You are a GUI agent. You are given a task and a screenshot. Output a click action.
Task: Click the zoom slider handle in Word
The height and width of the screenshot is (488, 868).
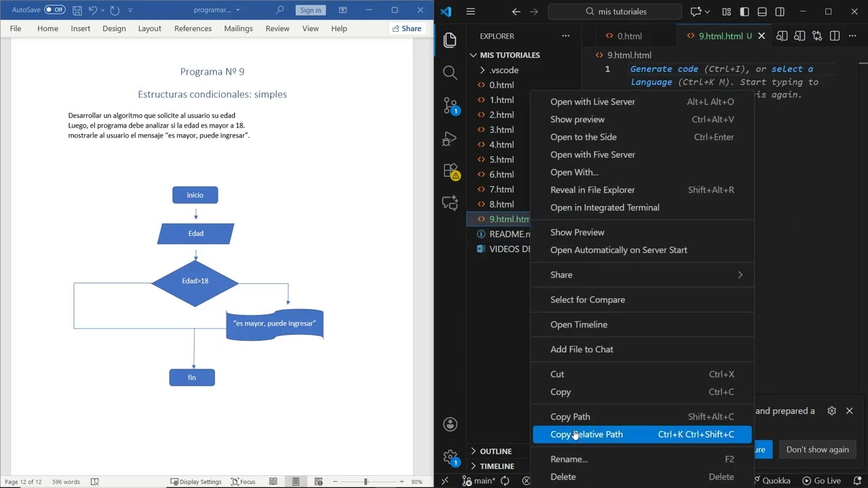tap(366, 482)
